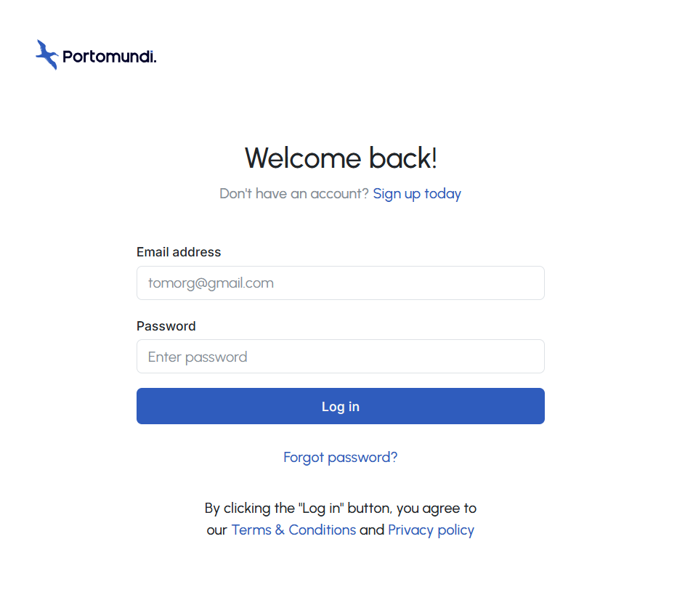This screenshot has height=616, width=677.
Task: Click the Portomundi brand name text
Action: pyautogui.click(x=109, y=56)
